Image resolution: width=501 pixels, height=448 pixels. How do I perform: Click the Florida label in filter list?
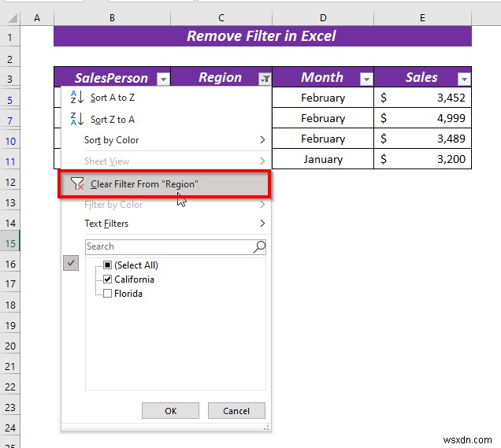128,294
